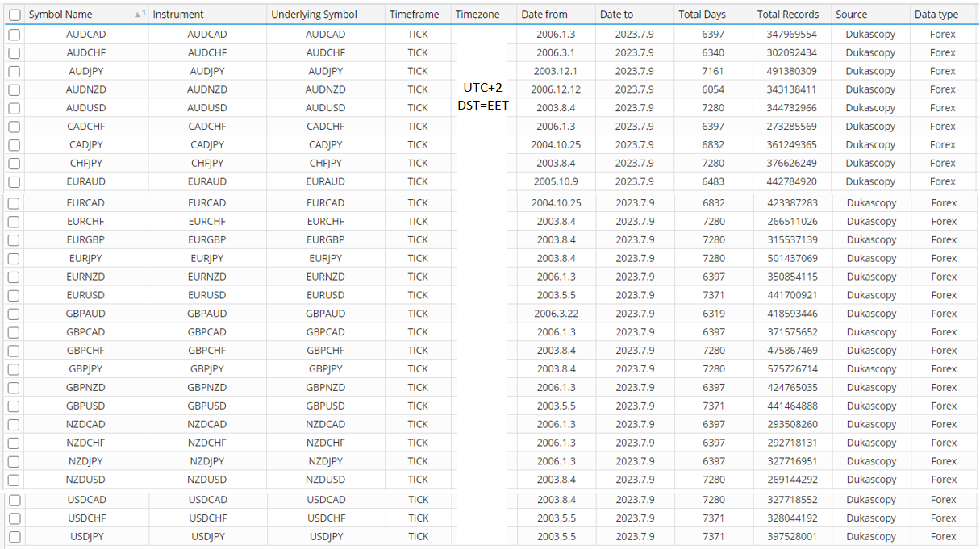980x549 pixels.
Task: Enable the NZDUSD row checkbox
Action: [15, 480]
